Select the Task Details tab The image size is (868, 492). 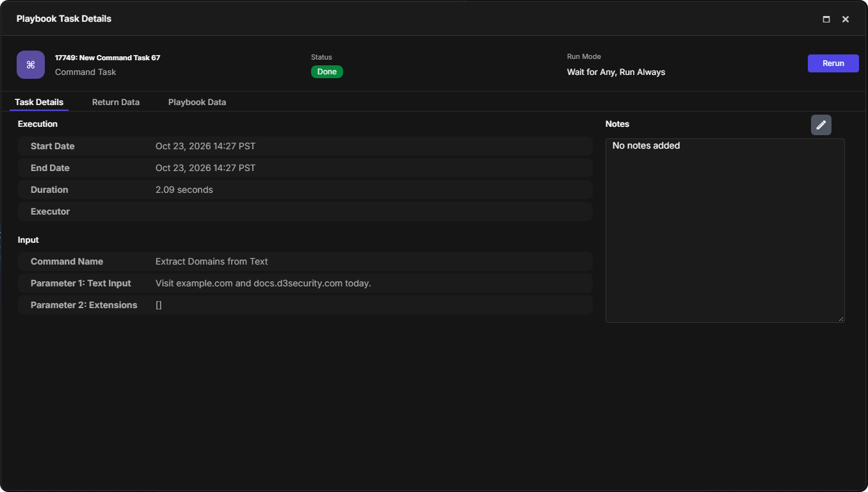[x=39, y=102]
